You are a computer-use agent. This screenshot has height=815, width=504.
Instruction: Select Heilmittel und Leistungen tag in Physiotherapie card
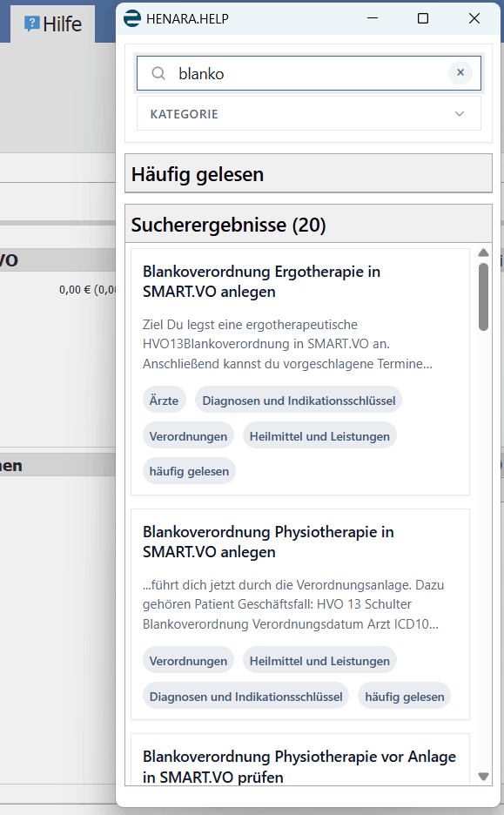tap(319, 661)
